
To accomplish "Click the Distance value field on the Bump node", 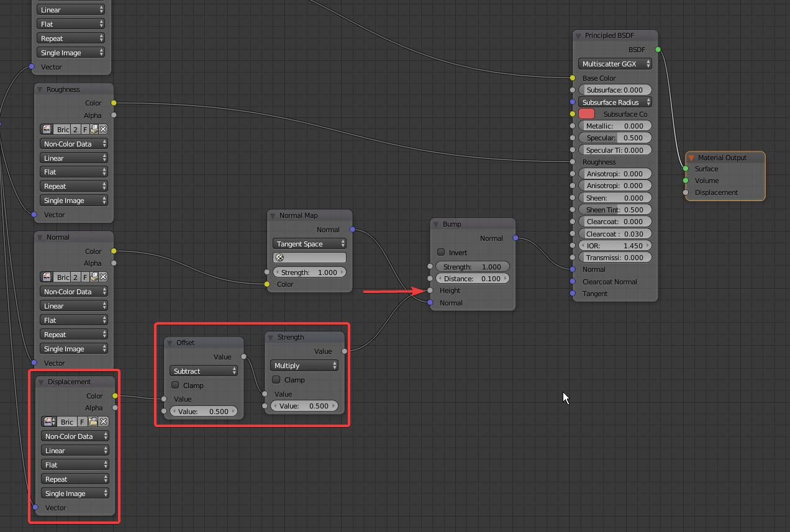I will [x=472, y=278].
